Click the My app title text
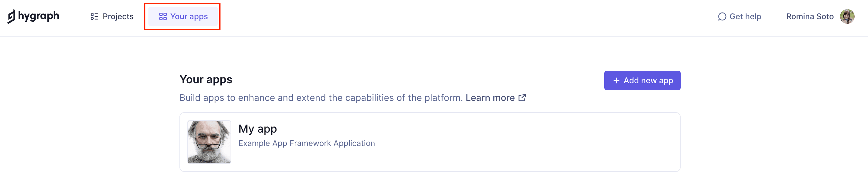This screenshot has width=868, height=178. (257, 129)
